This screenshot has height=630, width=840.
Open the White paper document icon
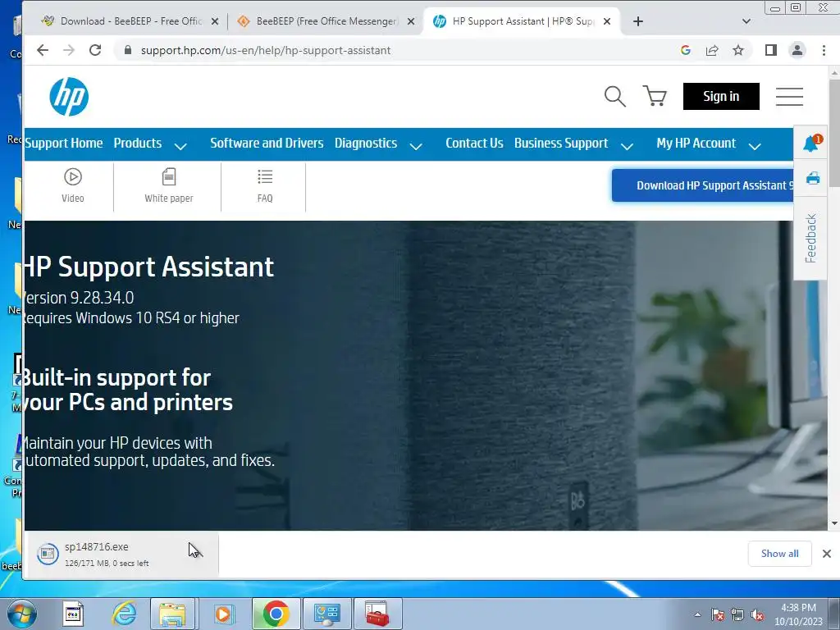[169, 177]
